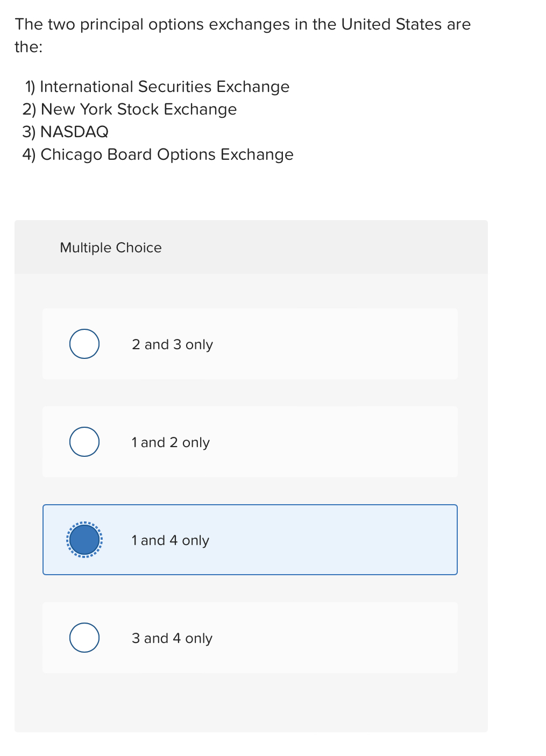Click the word 'the:' ending the question

pos(29,47)
